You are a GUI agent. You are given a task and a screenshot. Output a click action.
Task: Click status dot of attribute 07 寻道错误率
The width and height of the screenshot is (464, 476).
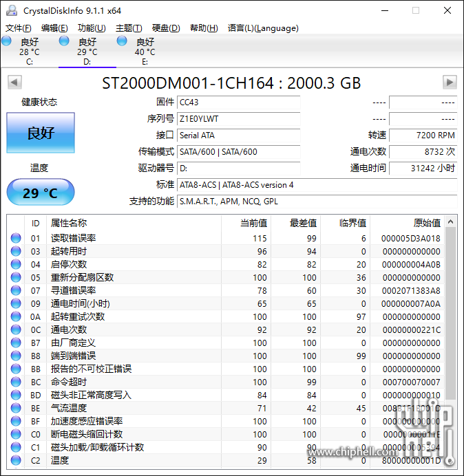16,290
